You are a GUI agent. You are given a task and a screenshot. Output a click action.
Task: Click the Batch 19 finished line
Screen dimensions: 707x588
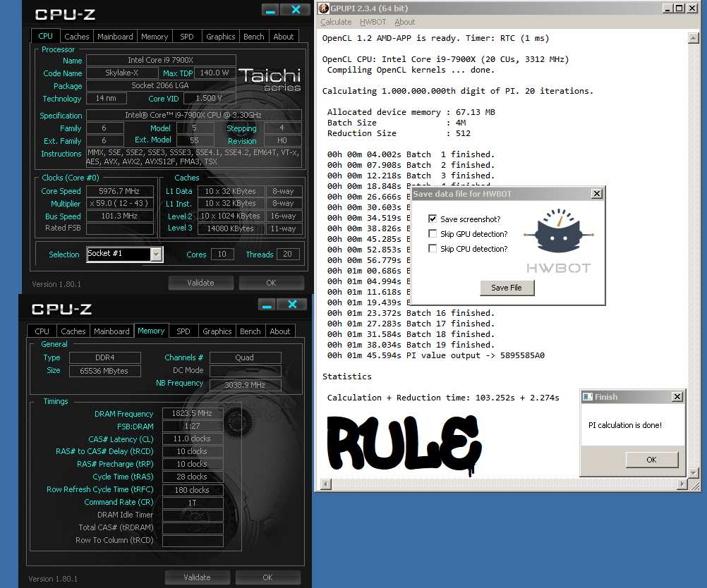[x=411, y=345]
